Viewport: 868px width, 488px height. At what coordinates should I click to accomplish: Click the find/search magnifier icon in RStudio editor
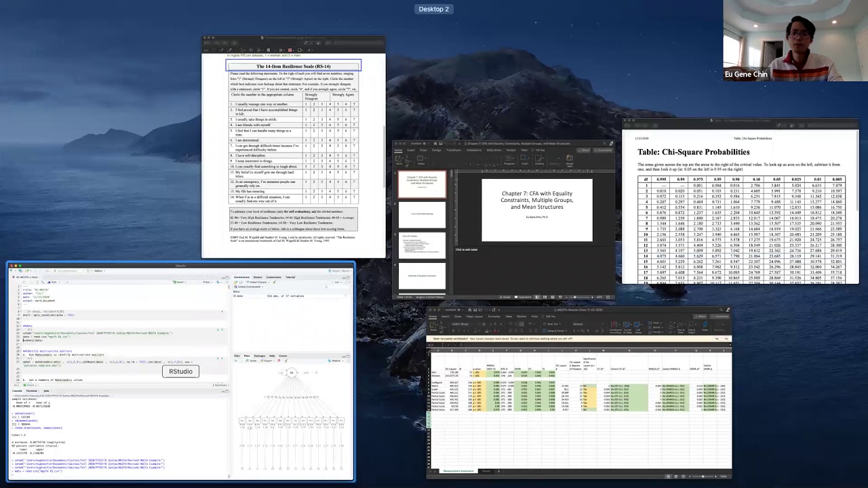(42, 282)
